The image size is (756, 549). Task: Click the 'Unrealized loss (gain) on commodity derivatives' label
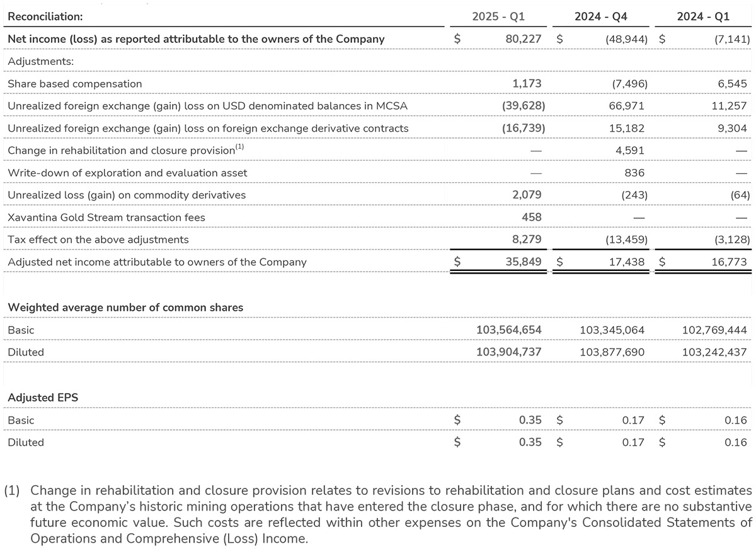pos(127,195)
